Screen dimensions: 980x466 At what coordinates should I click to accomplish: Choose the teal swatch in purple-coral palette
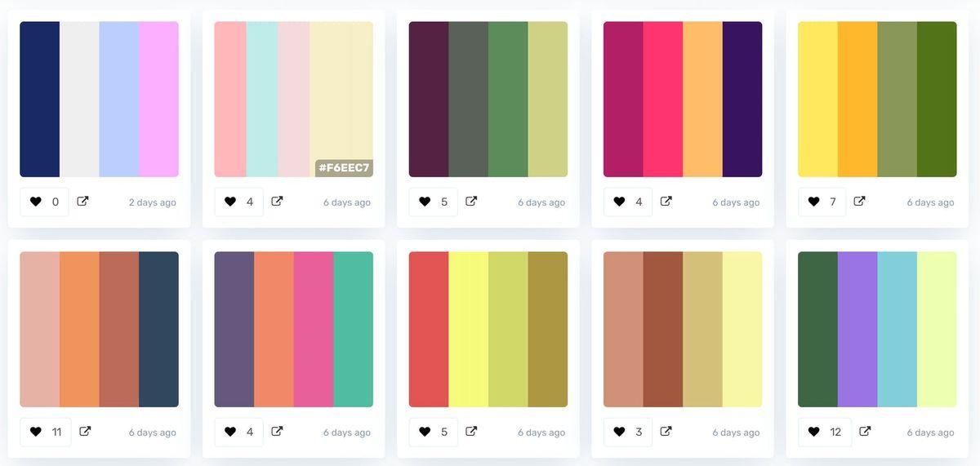coord(354,330)
